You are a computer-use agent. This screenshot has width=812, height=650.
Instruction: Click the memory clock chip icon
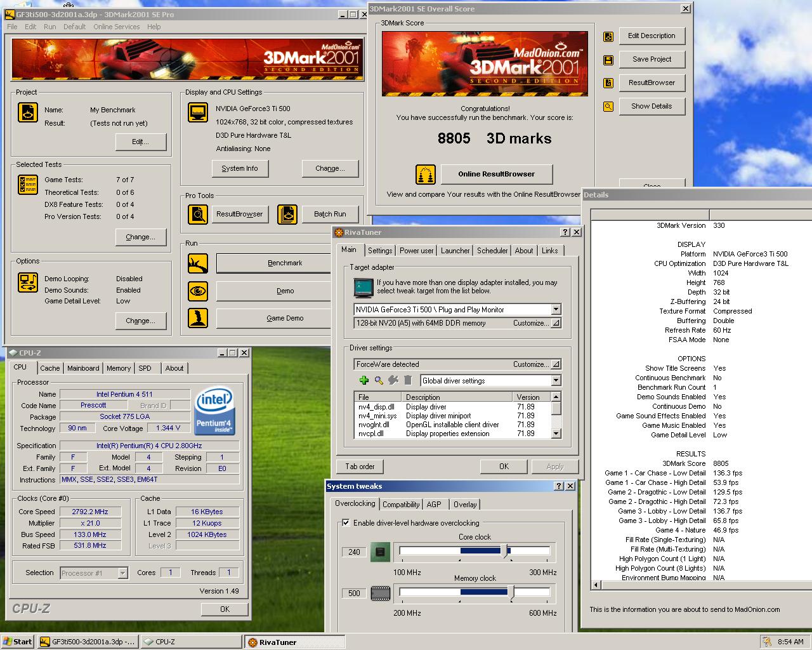(381, 594)
